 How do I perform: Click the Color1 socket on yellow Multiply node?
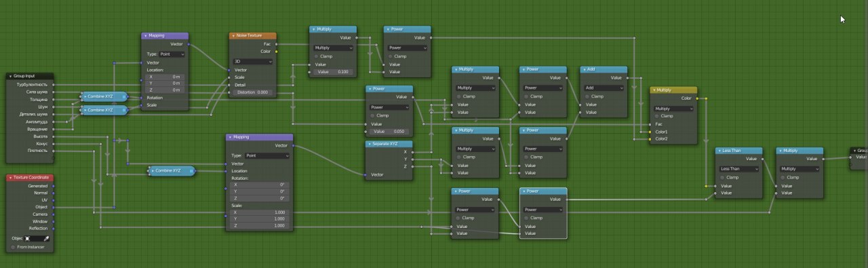650,132
